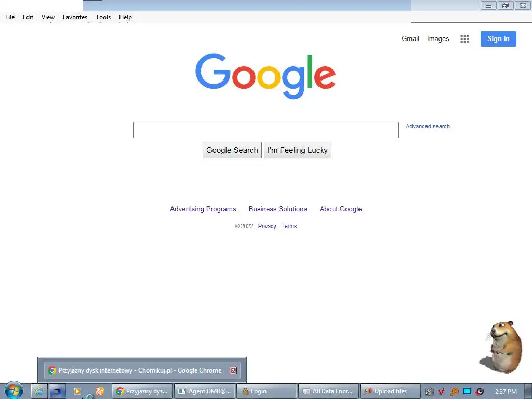Open the Favorites menu
Viewport: 532px width, 399px height.
click(75, 17)
